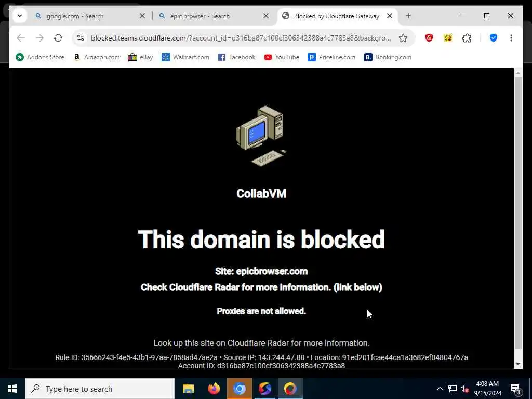Open the Cloudflare Radar link
The height and width of the screenshot is (399, 532).
click(258, 343)
